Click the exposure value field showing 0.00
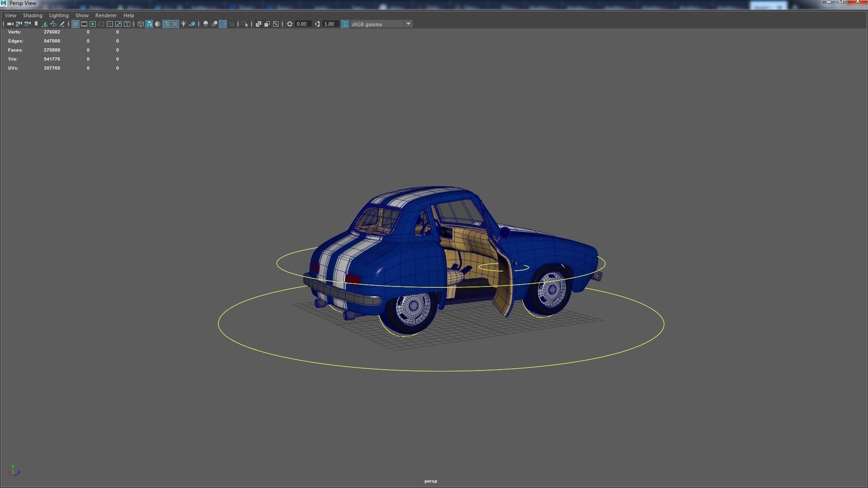Screen dimensions: 868x488 [302, 24]
